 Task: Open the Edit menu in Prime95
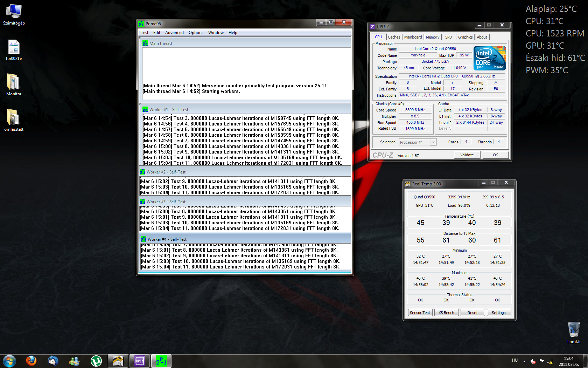point(157,33)
